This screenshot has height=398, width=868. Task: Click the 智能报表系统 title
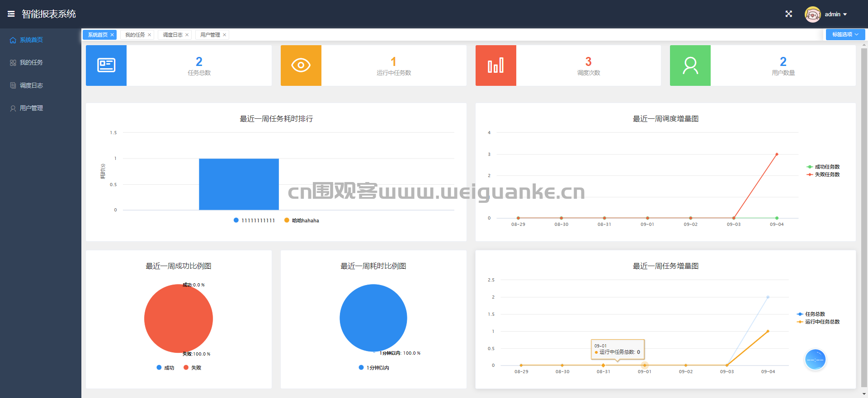click(x=49, y=14)
